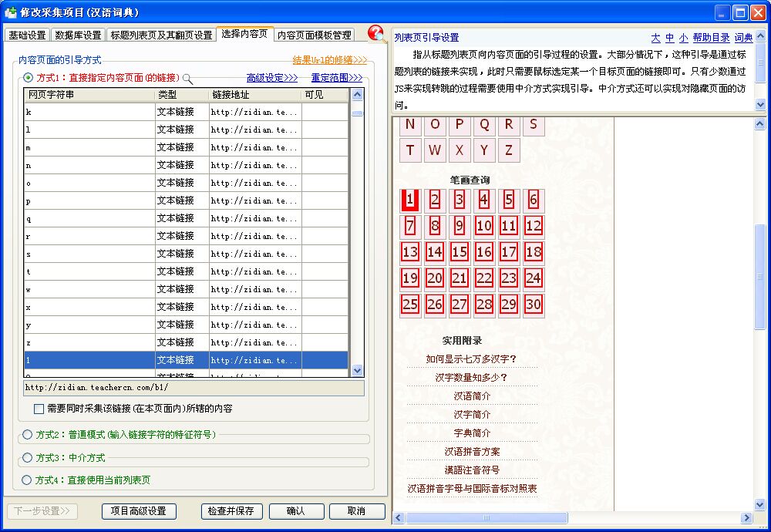Click the letter Z index tile
Viewport: 771px width, 532px height.
(509, 151)
